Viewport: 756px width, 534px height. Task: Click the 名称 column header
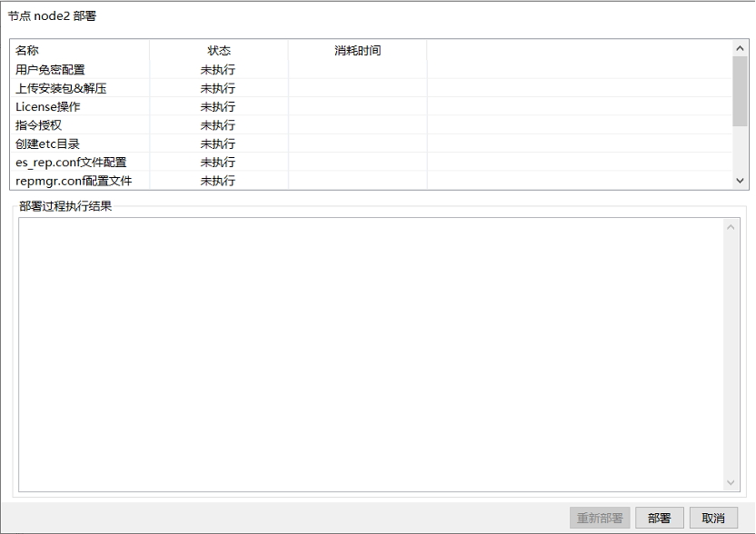pos(27,51)
